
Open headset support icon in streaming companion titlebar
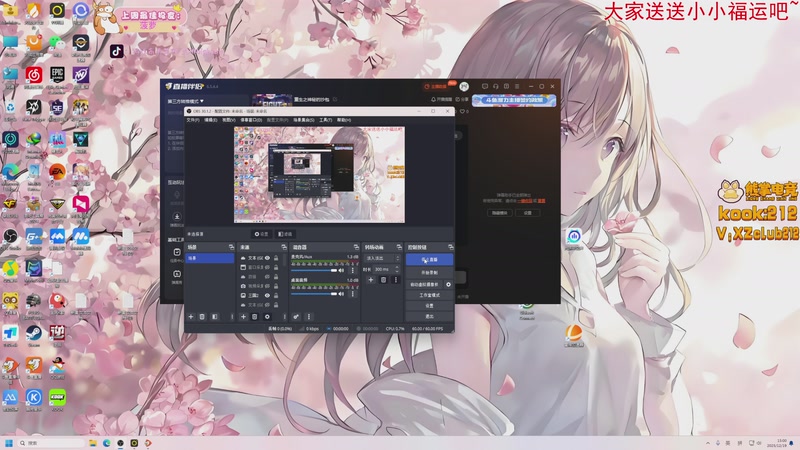(x=495, y=86)
